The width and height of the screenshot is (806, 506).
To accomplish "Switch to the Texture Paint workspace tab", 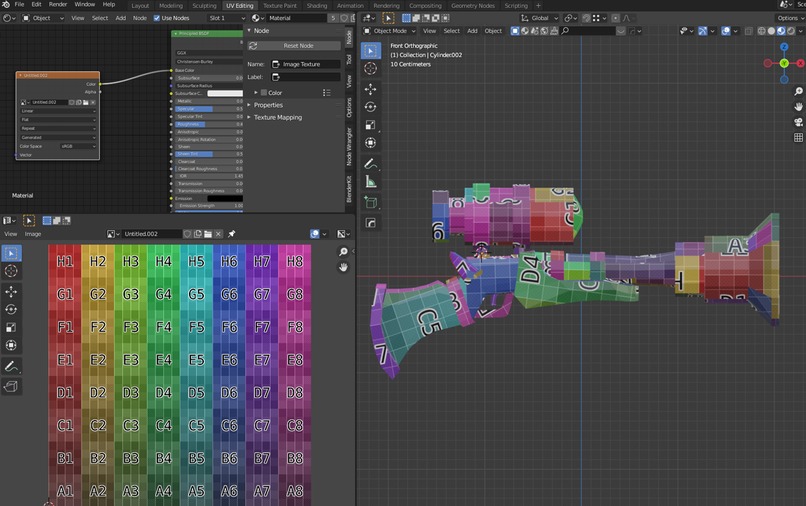I will pos(280,6).
